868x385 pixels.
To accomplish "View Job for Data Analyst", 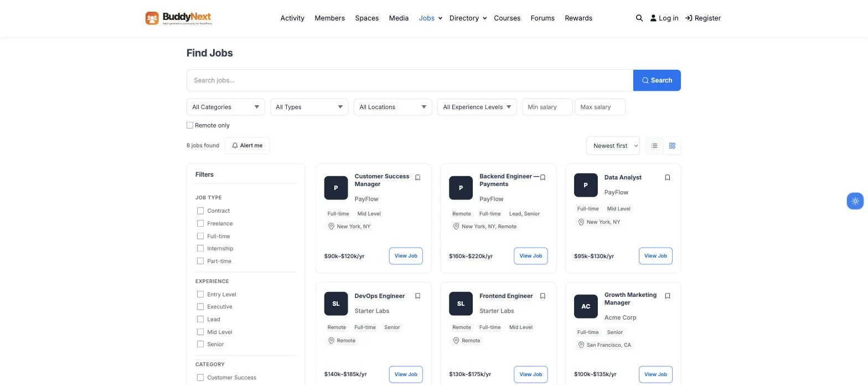I will click(655, 256).
